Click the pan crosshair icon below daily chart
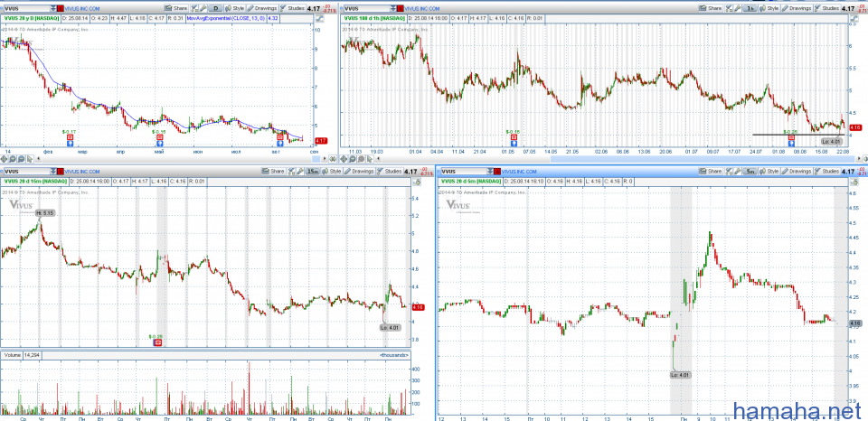Viewport: 868px width, 421px height. click(4, 159)
